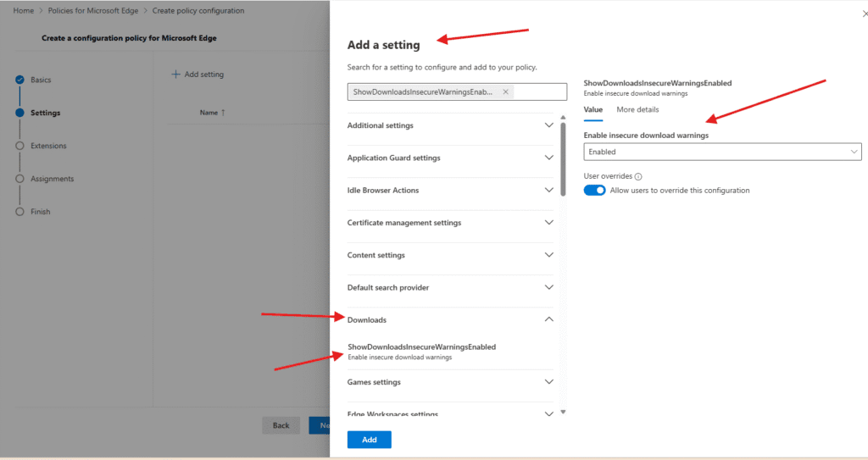
Task: Click the settings list scrollbar down arrow
Action: (x=563, y=412)
